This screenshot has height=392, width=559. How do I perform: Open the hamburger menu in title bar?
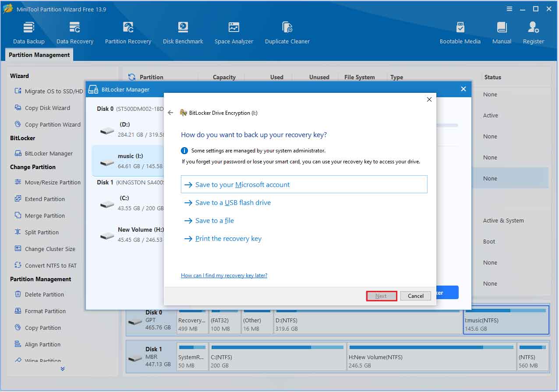point(509,9)
